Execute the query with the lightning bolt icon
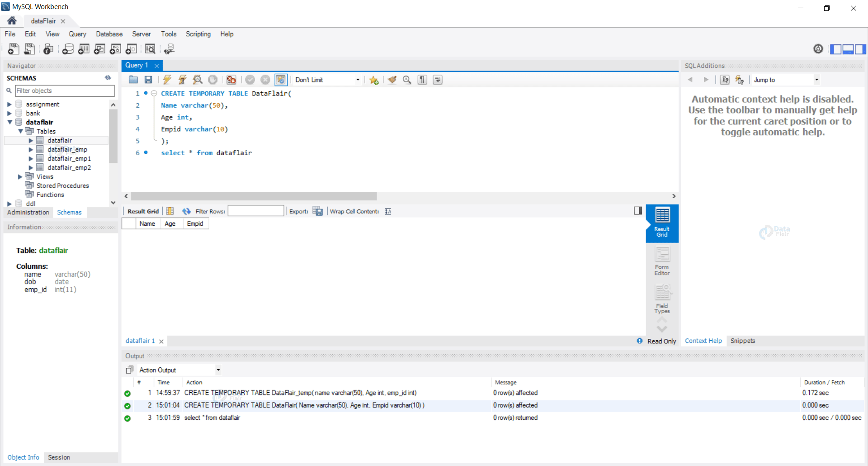This screenshot has width=868, height=466. 167,80
